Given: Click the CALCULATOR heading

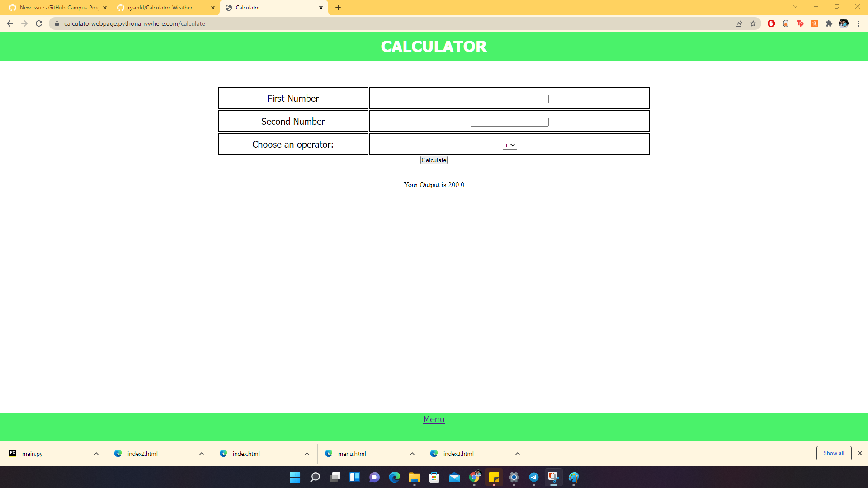Looking at the screenshot, I should coord(434,47).
